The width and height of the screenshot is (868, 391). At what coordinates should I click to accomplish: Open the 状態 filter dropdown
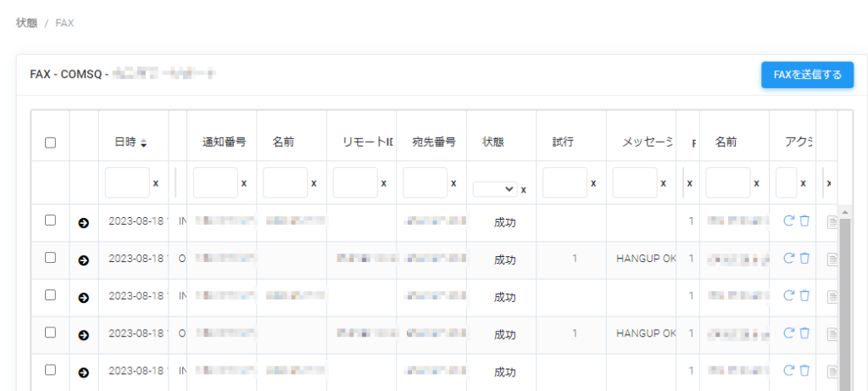(495, 189)
